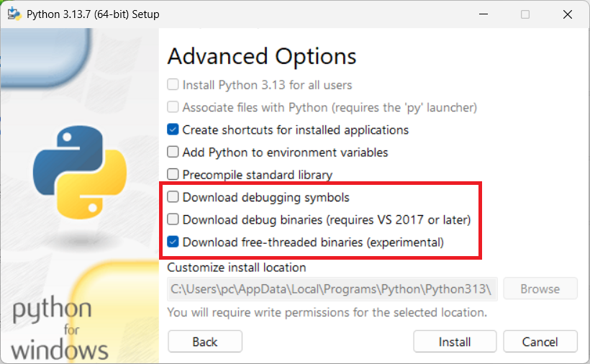Close the Python 3.13.7 Setup window
590x364 pixels.
click(568, 14)
